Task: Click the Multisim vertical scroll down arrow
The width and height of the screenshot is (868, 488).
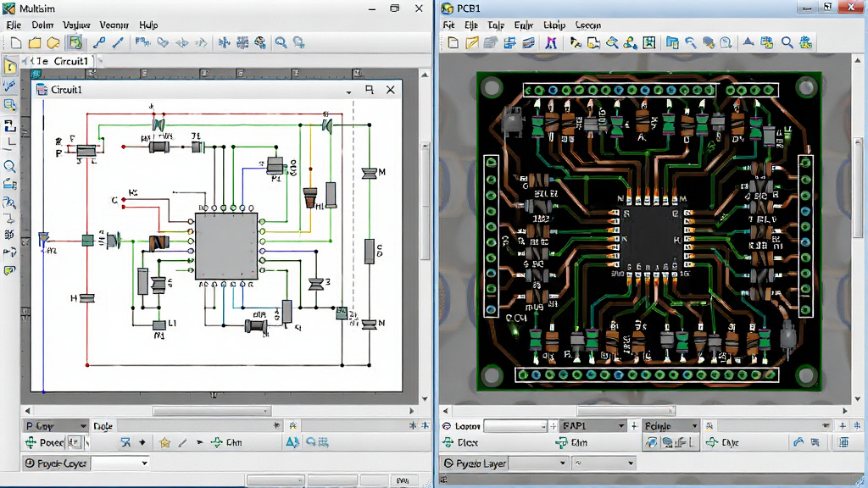Action: (x=425, y=398)
